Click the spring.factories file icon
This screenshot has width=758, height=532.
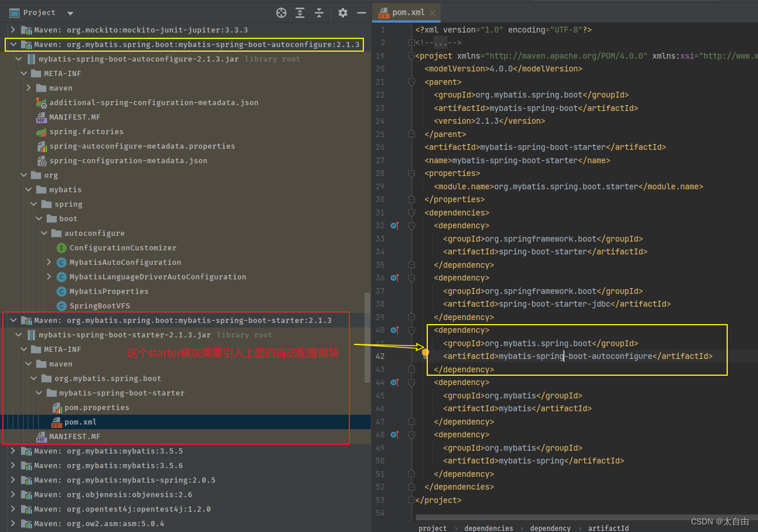(41, 131)
